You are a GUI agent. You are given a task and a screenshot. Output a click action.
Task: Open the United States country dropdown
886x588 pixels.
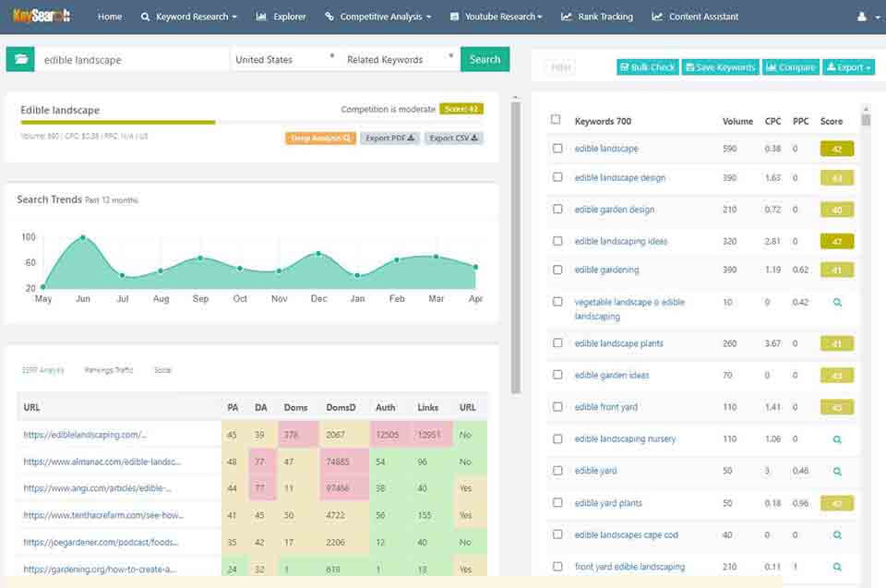pos(284,59)
